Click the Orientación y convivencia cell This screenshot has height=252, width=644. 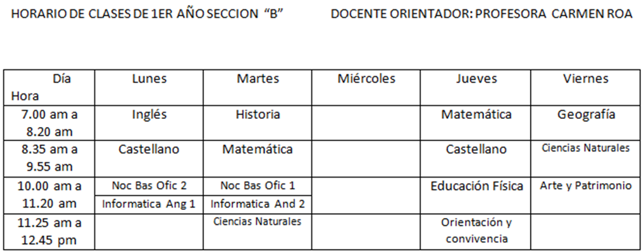(475, 232)
